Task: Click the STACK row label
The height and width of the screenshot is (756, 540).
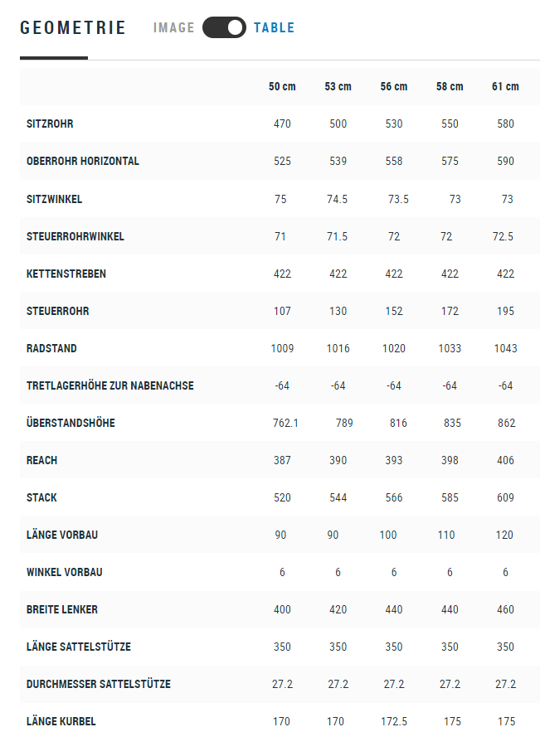Action: tap(41, 497)
